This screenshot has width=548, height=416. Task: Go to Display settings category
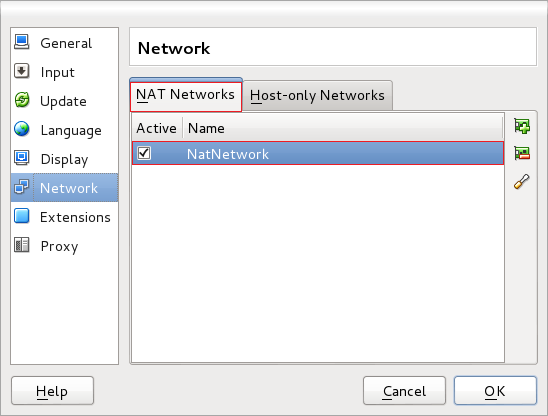tap(64, 159)
